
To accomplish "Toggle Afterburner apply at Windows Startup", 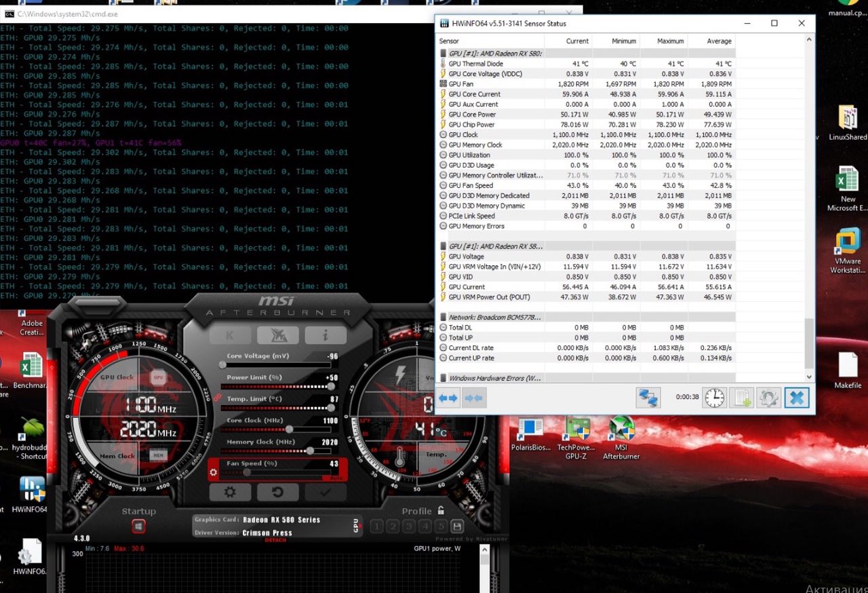I will pos(138,526).
